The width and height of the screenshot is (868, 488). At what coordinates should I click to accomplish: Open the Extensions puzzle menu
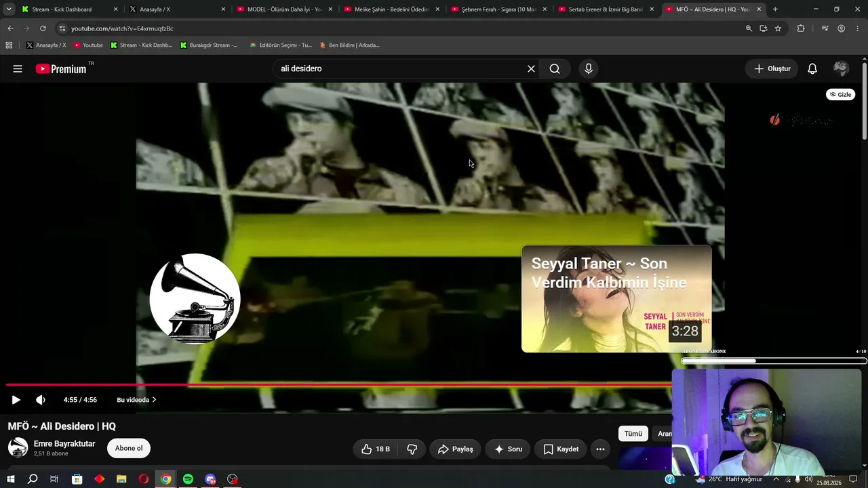coord(801,28)
